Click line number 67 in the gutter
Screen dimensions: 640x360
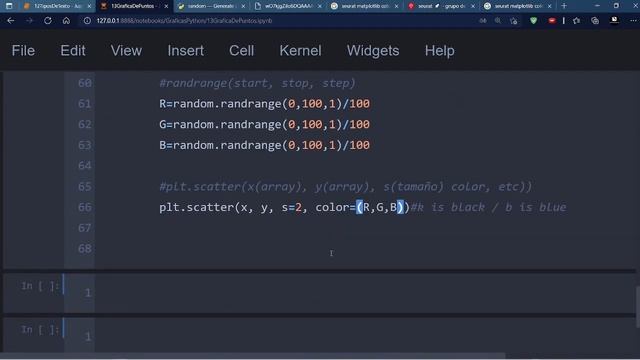click(x=84, y=228)
